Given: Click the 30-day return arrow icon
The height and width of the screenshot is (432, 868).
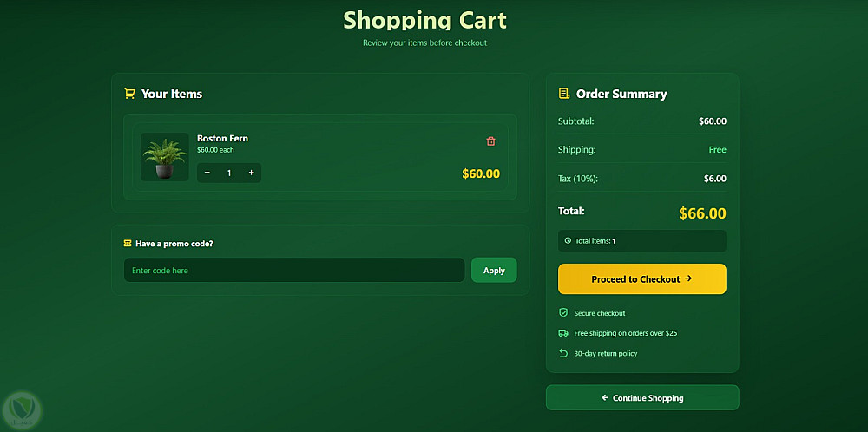Looking at the screenshot, I should tap(563, 353).
